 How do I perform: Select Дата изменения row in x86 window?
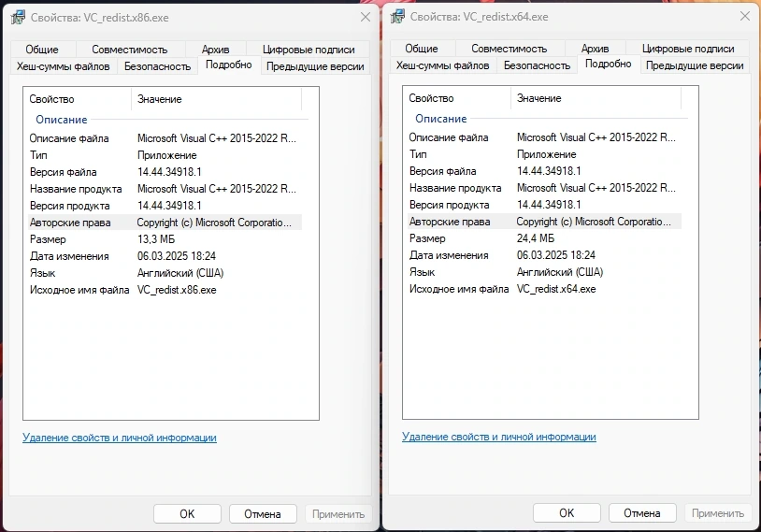(x=165, y=256)
